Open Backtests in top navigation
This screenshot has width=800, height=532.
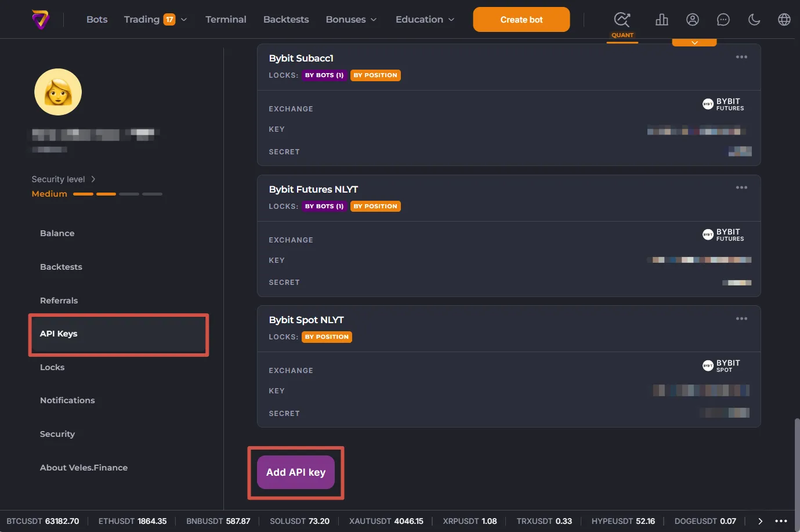pyautogui.click(x=286, y=19)
